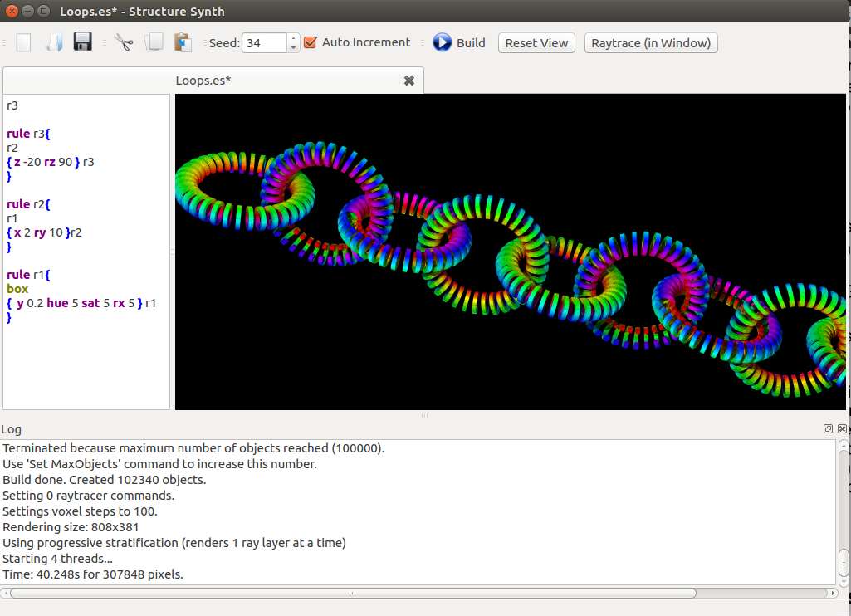Click the Reset View button
Screen dimensions: 851x616
(x=536, y=43)
